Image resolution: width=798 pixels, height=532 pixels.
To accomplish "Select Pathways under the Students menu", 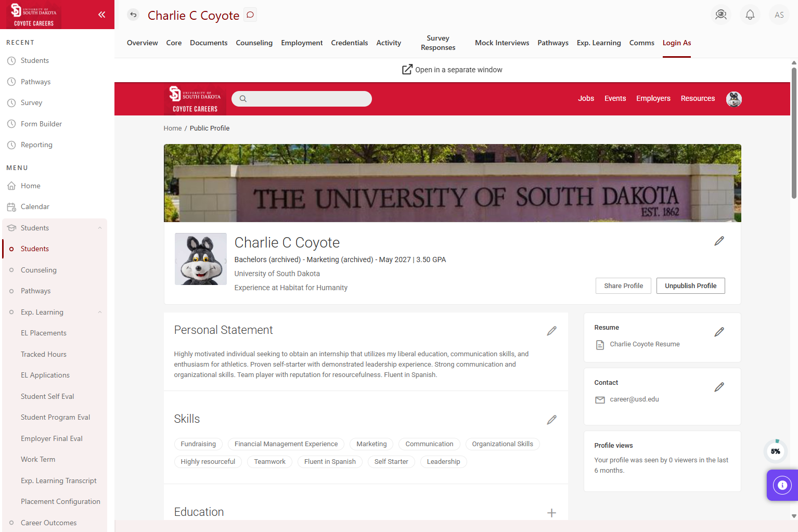I will [x=35, y=291].
